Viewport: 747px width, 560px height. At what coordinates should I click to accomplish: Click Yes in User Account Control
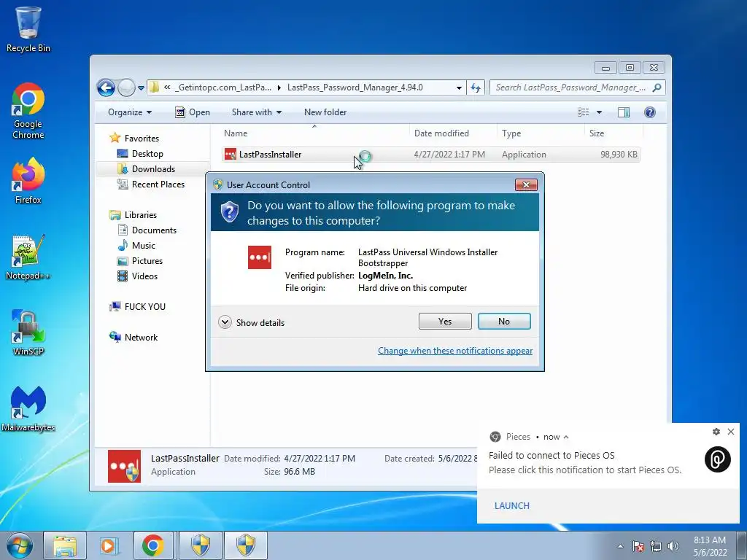point(445,322)
